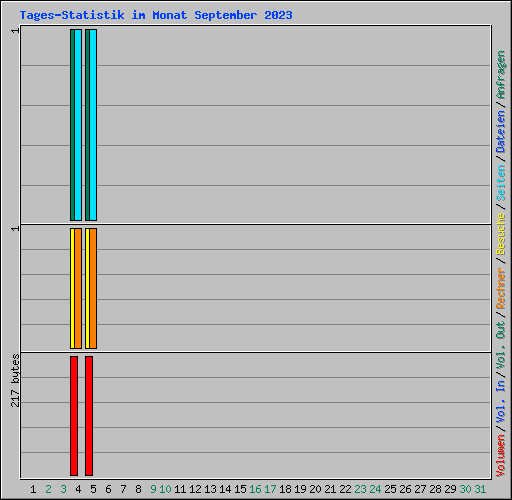Click the 'Rechner' legend label
Image resolution: width=512 pixels, height=500 pixels.
click(x=501, y=288)
